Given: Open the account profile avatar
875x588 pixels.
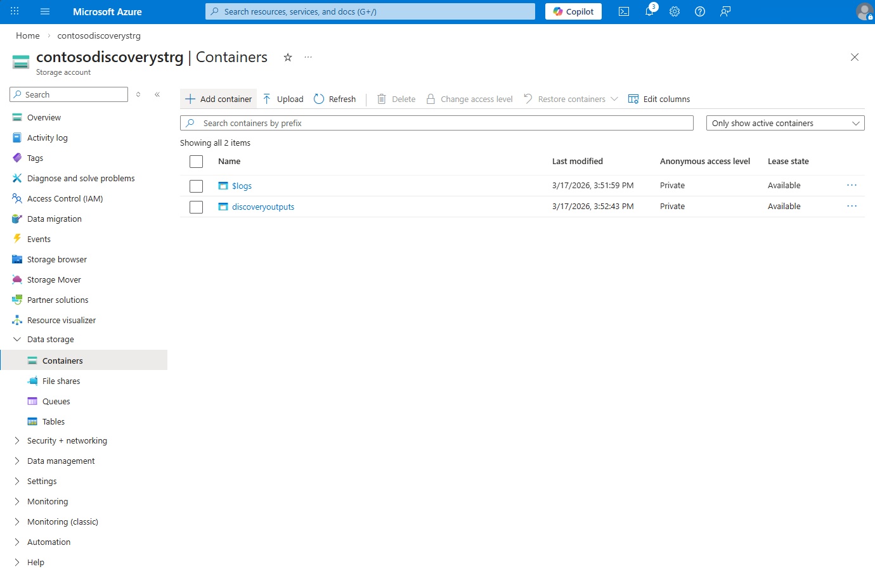Looking at the screenshot, I should [864, 11].
